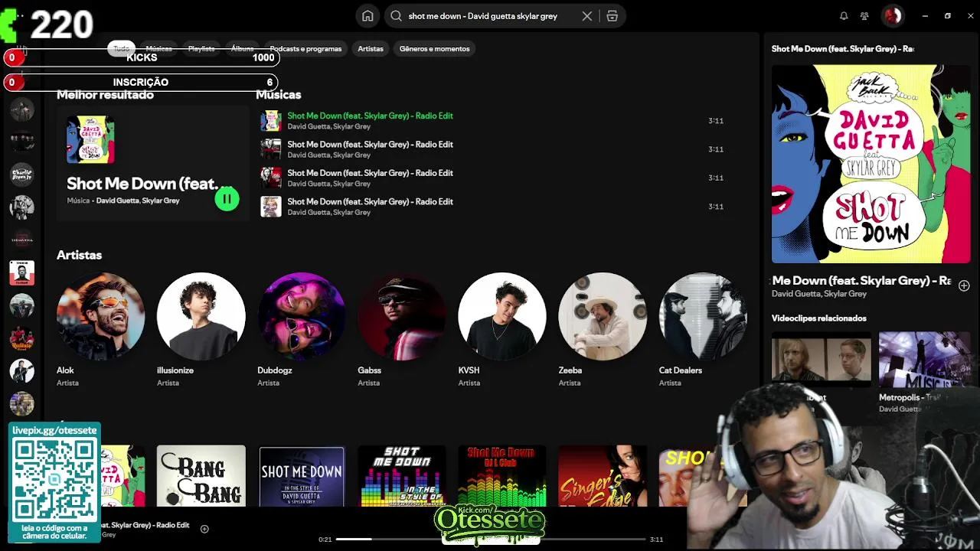Open notifications bell icon
The width and height of the screenshot is (980, 551).
[844, 16]
